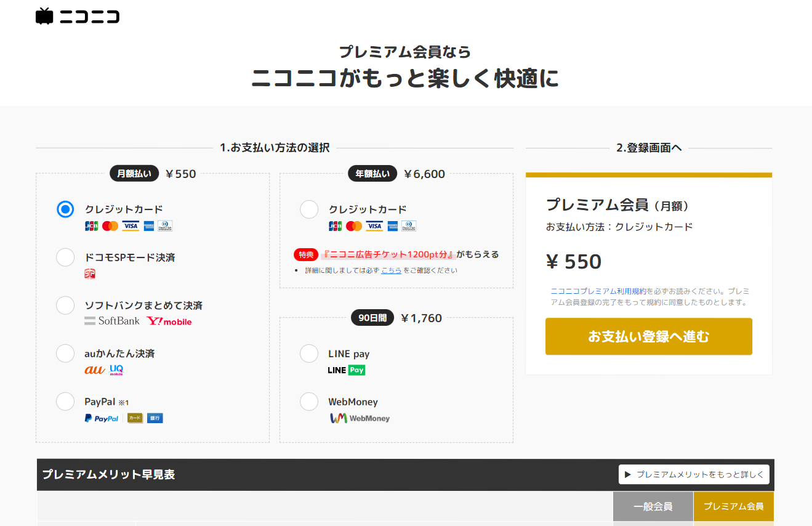Expand プレミアムメリットをもっと詳しく

coord(694,475)
